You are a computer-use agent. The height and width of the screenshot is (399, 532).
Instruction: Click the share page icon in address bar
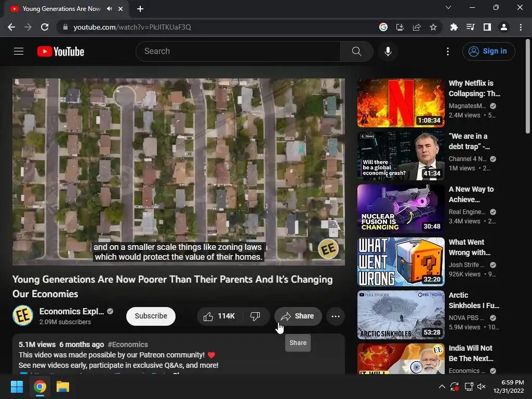click(x=417, y=27)
